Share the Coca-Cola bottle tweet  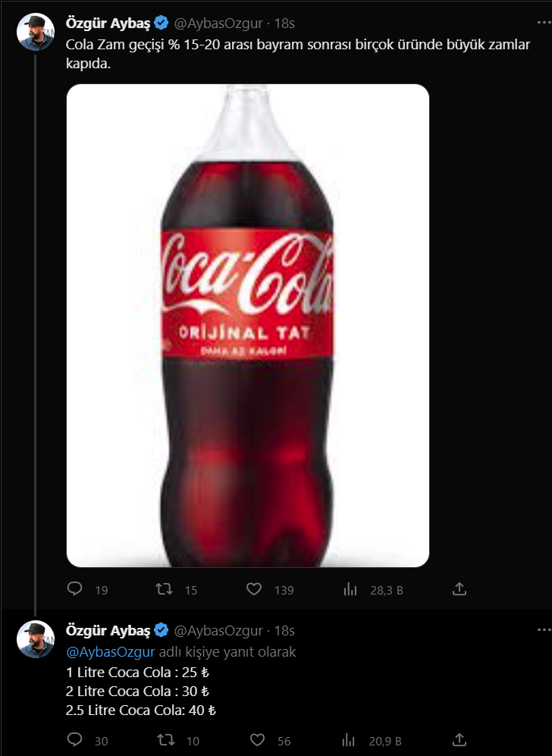pyautogui.click(x=459, y=589)
